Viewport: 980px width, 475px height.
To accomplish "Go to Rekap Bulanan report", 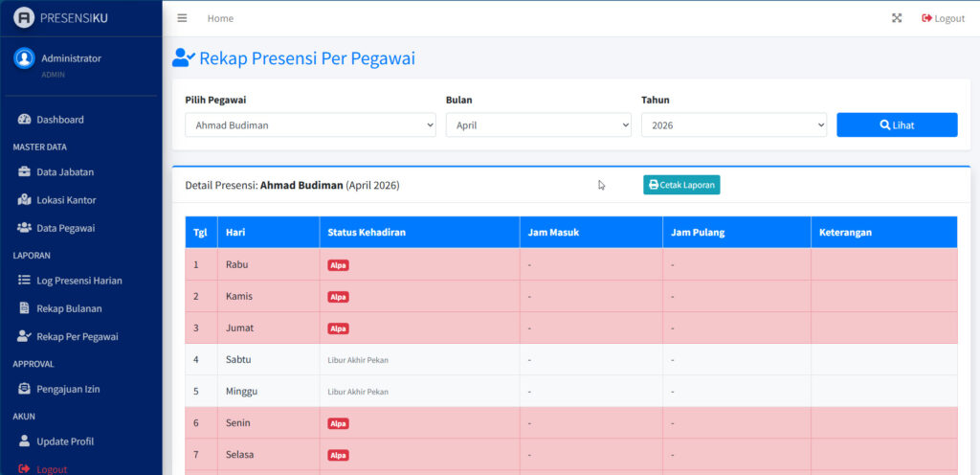I will (x=69, y=308).
